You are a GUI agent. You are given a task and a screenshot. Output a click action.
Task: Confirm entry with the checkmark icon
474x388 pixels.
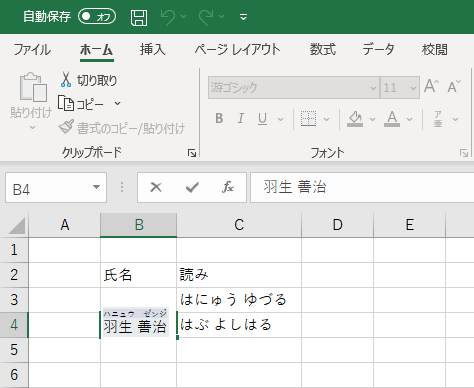click(192, 187)
